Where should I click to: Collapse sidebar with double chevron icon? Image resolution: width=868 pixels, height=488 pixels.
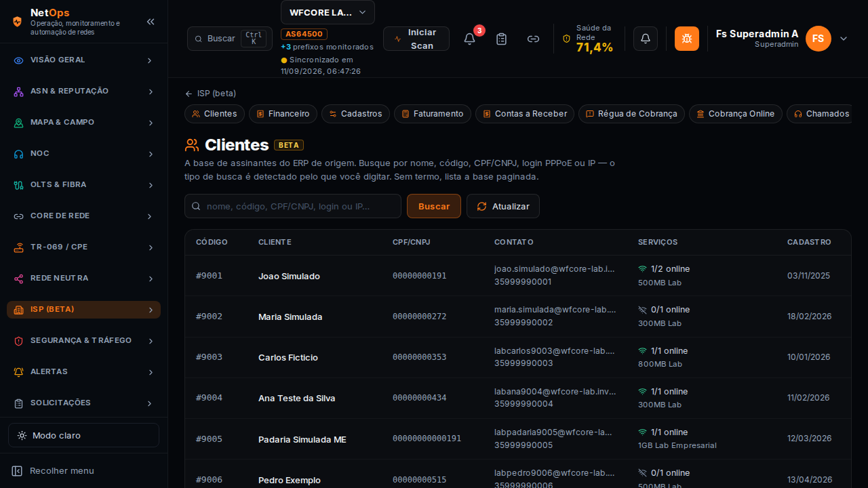151,22
